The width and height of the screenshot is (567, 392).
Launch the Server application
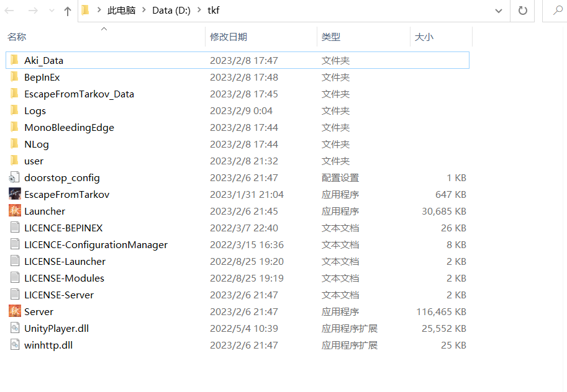coord(15,311)
